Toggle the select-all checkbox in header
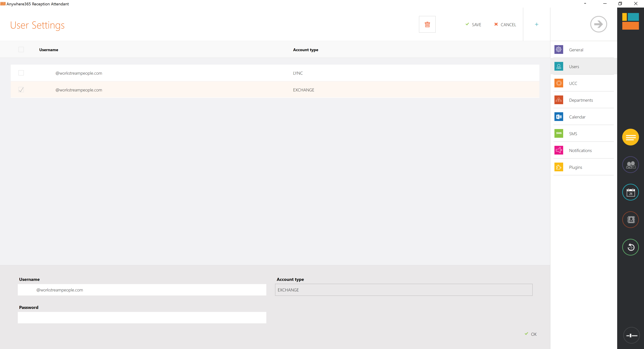Screen dimensions: 644x349 tap(21, 49)
